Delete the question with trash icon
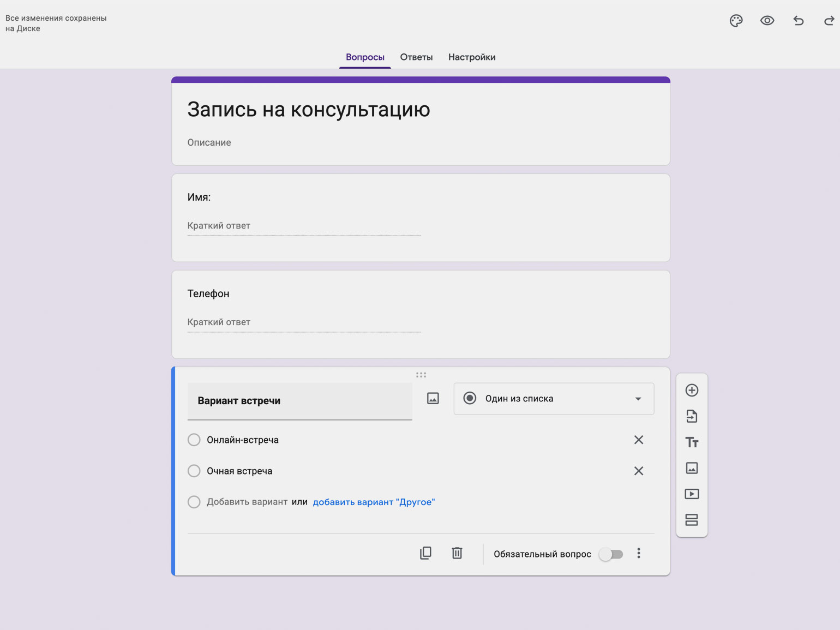The width and height of the screenshot is (840, 630). [x=457, y=554]
